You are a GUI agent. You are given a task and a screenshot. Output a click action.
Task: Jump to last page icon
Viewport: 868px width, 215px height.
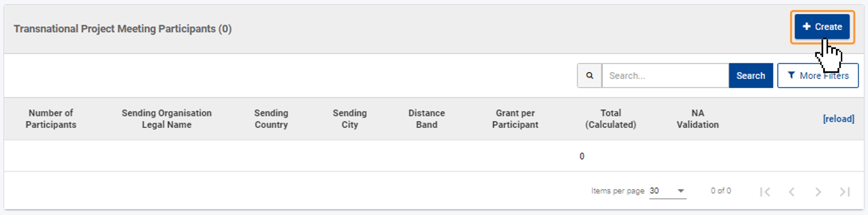click(x=844, y=192)
